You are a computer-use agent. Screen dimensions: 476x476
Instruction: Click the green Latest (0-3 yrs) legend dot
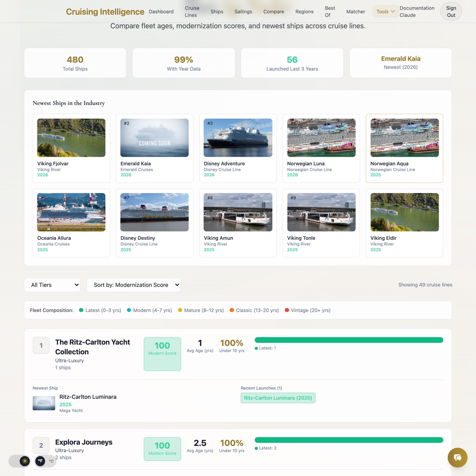coord(81,310)
